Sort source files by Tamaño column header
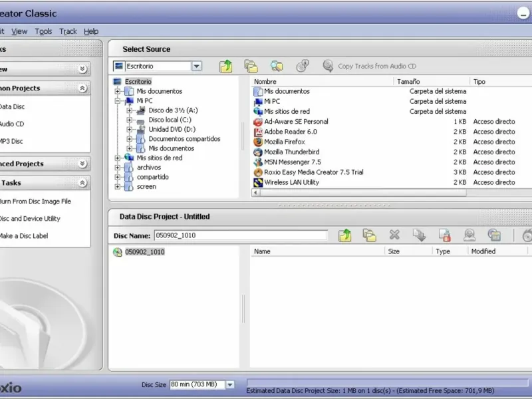 (408, 82)
